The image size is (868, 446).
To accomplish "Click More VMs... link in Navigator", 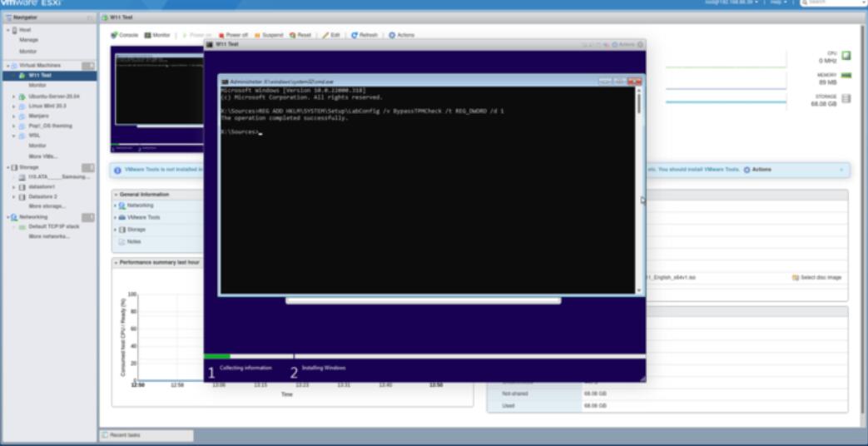I will click(x=42, y=156).
